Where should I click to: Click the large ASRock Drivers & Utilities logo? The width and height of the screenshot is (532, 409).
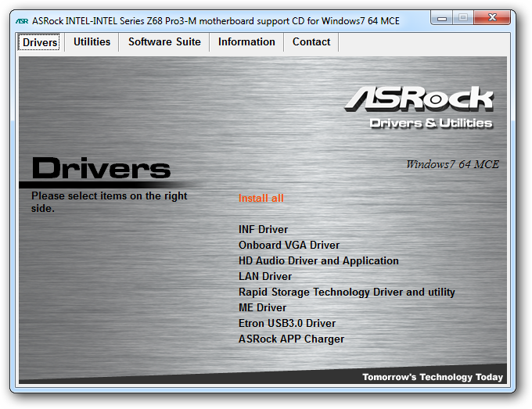(x=419, y=107)
